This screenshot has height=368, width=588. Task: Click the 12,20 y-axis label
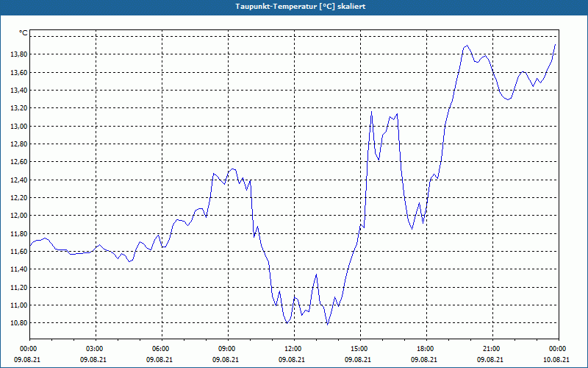tap(20, 197)
